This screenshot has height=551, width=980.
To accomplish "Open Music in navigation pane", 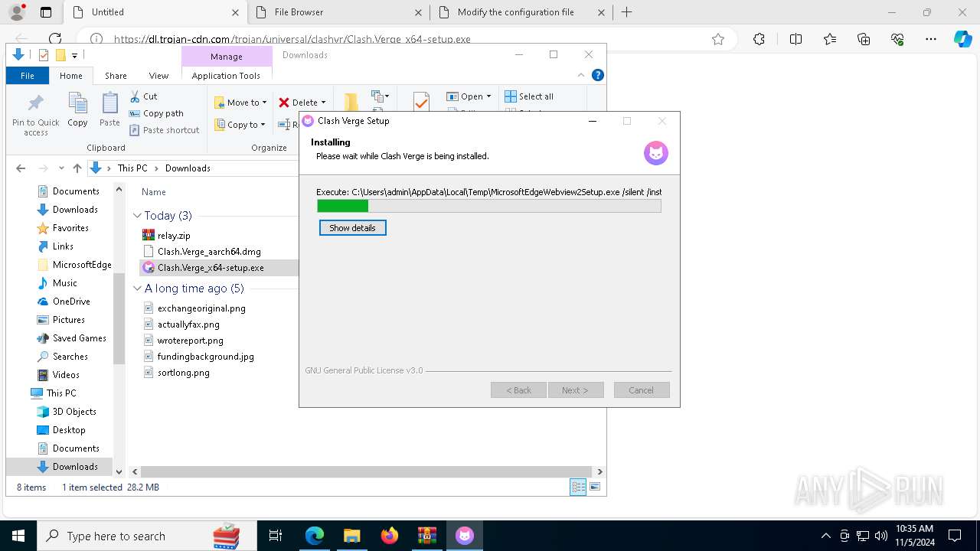I will (x=64, y=283).
